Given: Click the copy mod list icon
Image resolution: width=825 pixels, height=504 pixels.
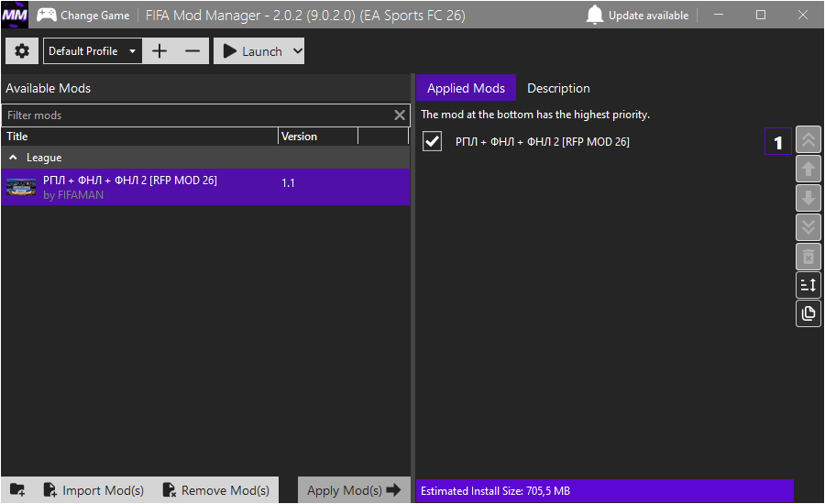Looking at the screenshot, I should pos(808,313).
